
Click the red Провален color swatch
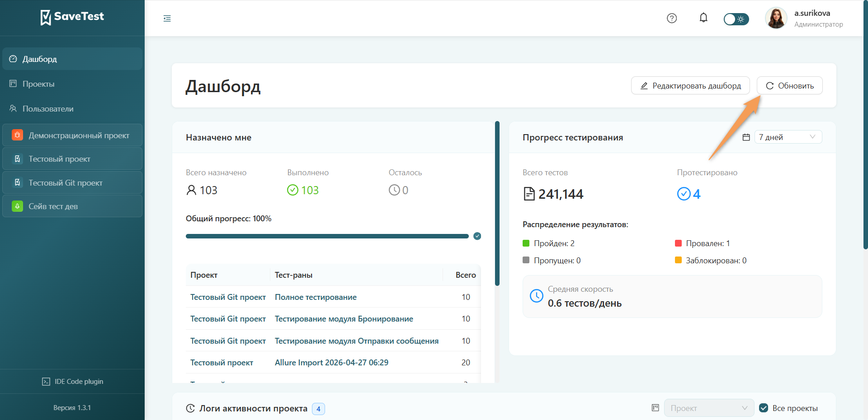click(678, 243)
